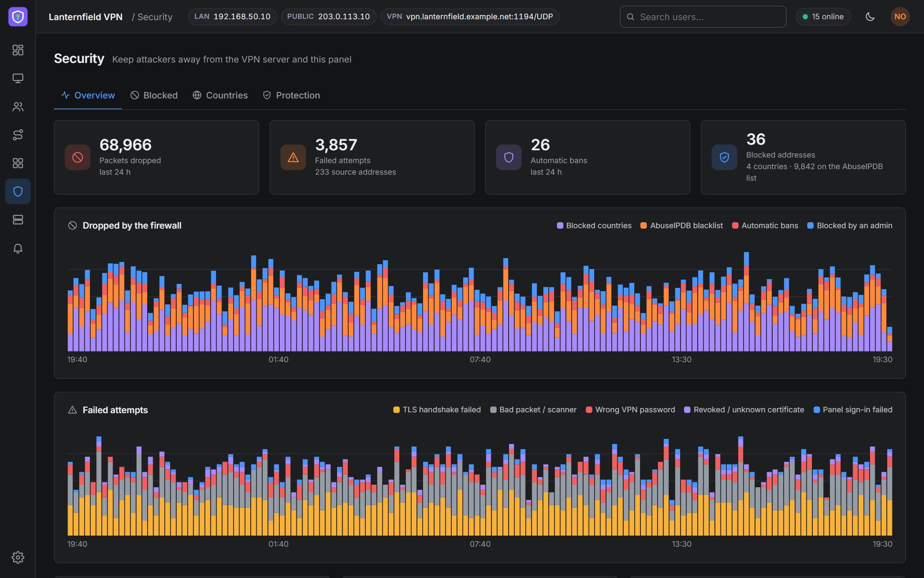
Task: Click the Packets dropped red blocked icon
Action: 77,158
